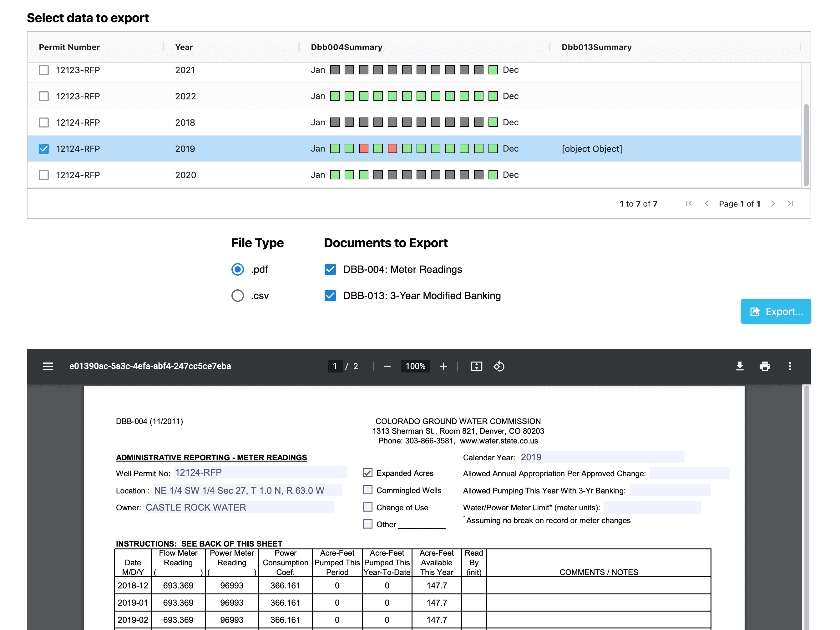
Task: Go to first page of the table
Action: pyautogui.click(x=689, y=204)
